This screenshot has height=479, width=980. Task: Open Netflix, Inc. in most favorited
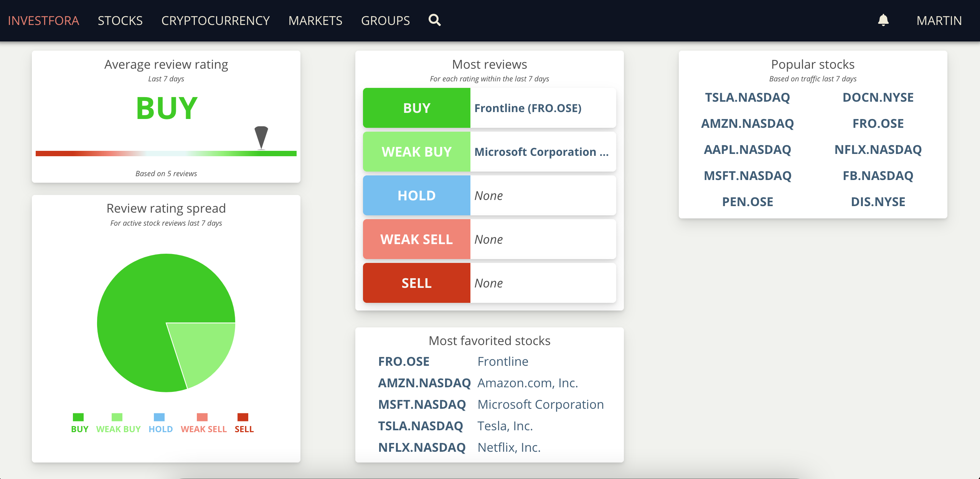point(509,448)
